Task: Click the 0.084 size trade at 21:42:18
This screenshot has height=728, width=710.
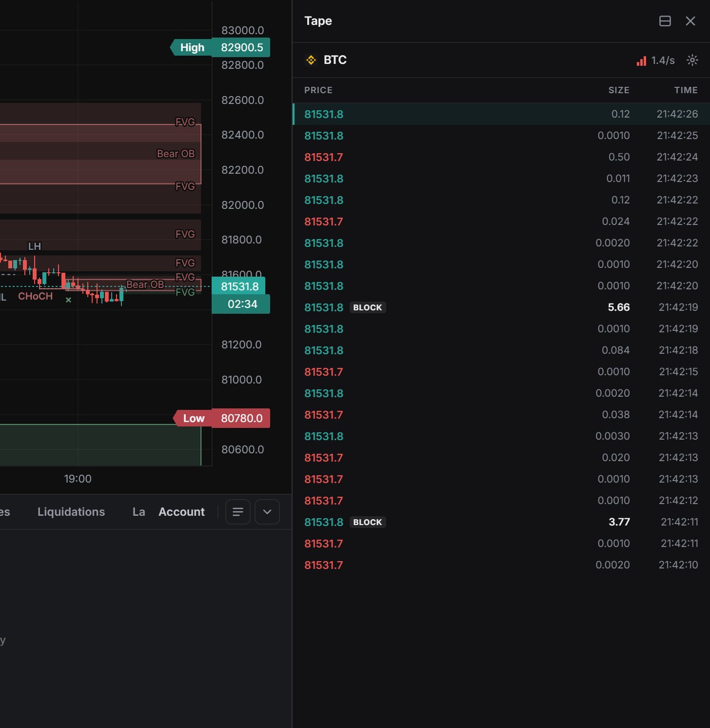Action: pos(501,350)
